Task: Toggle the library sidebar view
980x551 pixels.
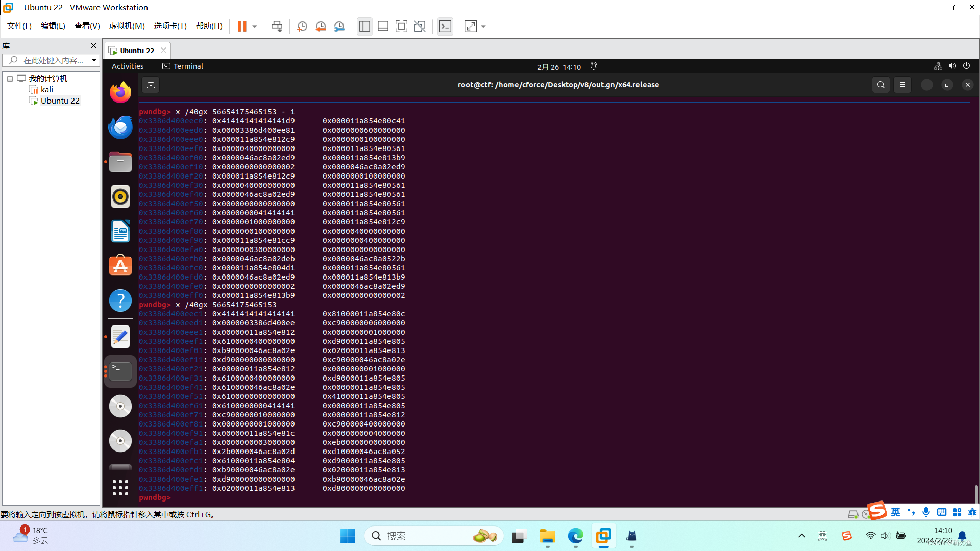Action: 364,26
